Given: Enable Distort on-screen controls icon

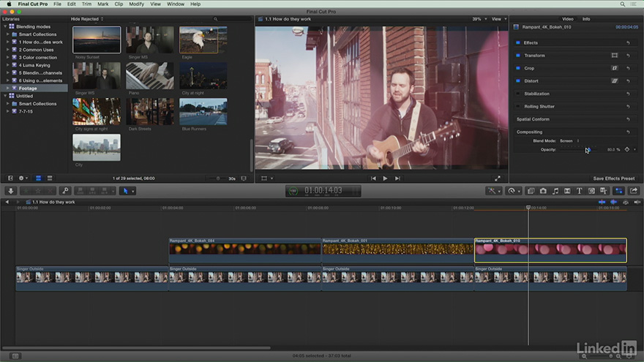Looking at the screenshot, I should click(615, 81).
